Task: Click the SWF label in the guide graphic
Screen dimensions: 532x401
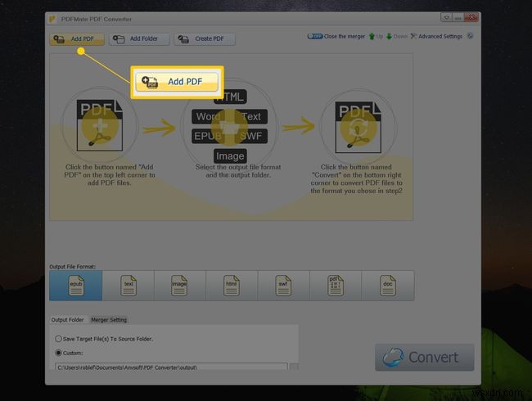Action: click(x=251, y=136)
